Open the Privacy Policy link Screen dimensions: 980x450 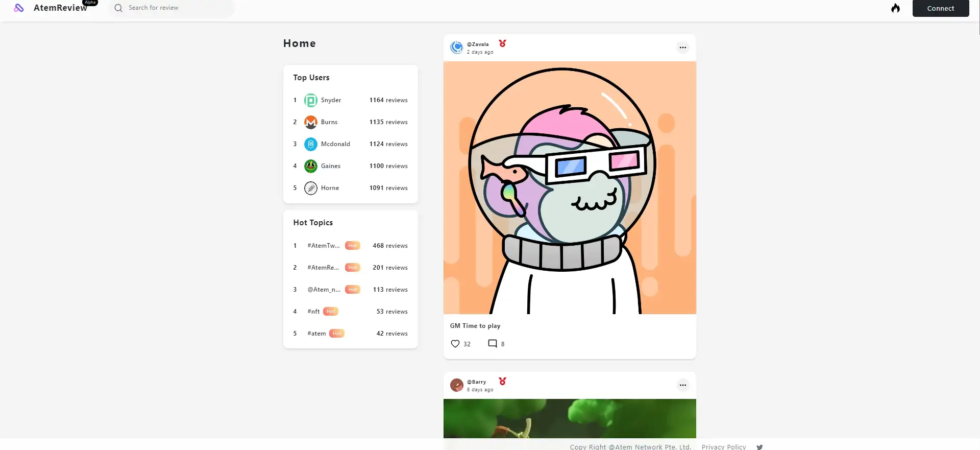coord(723,447)
